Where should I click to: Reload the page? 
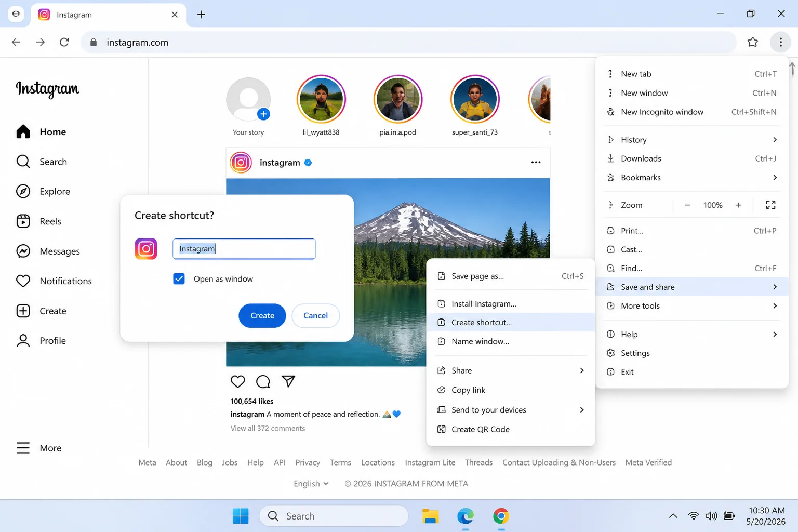pyautogui.click(x=64, y=42)
